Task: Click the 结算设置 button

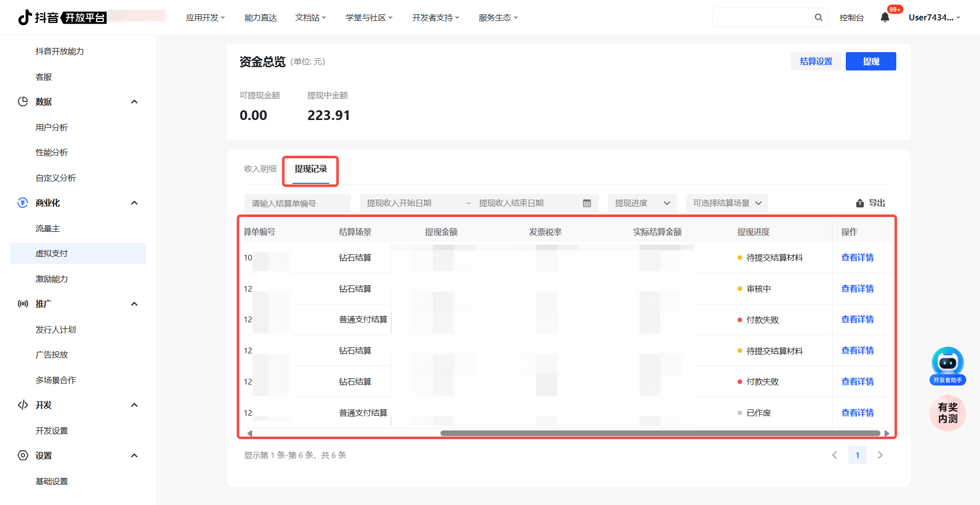Action: 816,61
